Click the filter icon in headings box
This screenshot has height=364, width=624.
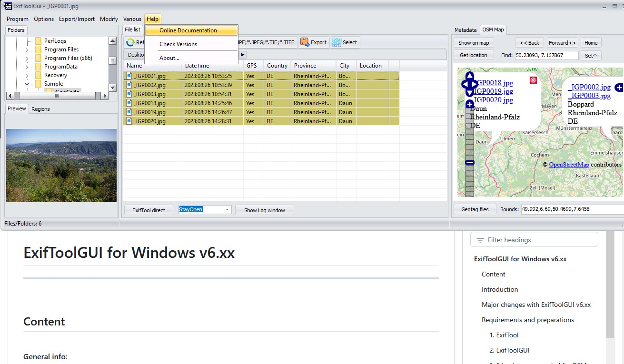pos(480,240)
